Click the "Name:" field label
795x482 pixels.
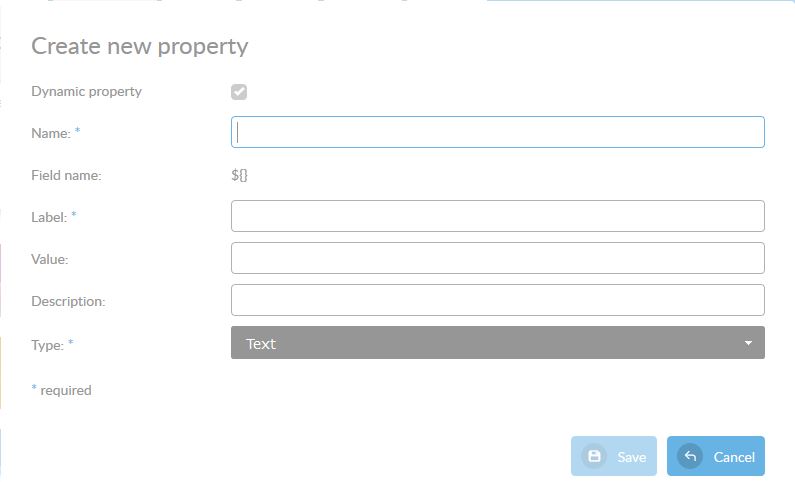pyautogui.click(x=51, y=133)
